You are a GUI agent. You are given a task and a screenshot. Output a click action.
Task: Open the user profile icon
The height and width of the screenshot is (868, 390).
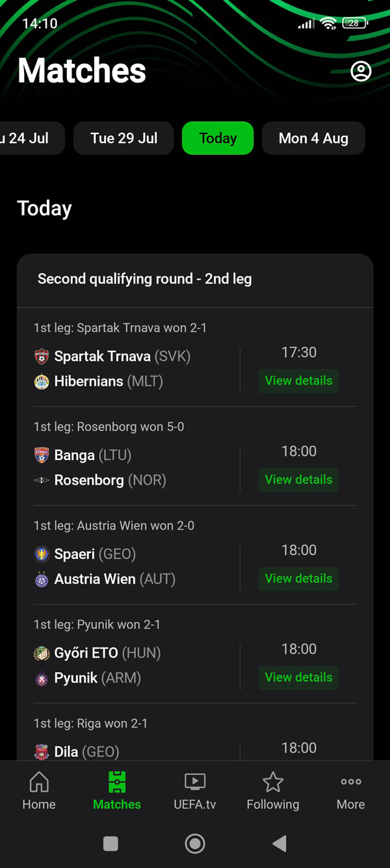(361, 71)
